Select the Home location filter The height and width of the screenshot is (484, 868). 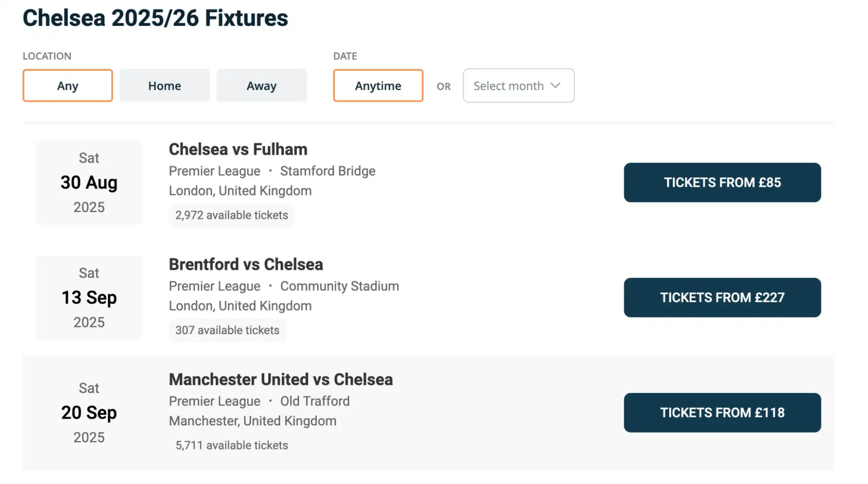pyautogui.click(x=165, y=86)
